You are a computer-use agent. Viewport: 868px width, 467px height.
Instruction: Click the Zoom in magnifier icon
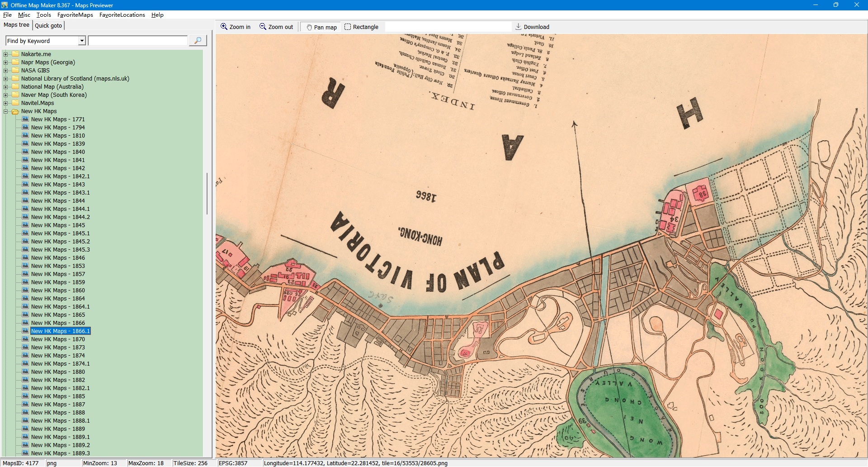(x=224, y=27)
